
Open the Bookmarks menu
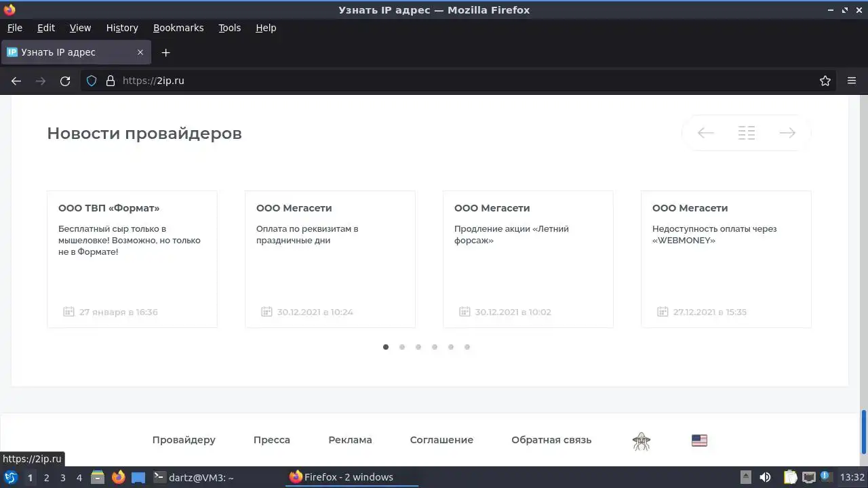[x=178, y=28]
